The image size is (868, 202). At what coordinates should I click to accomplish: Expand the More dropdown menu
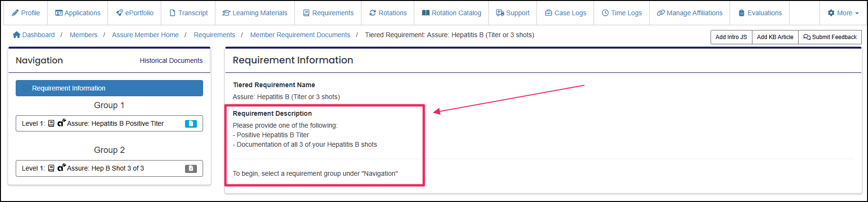[x=843, y=13]
